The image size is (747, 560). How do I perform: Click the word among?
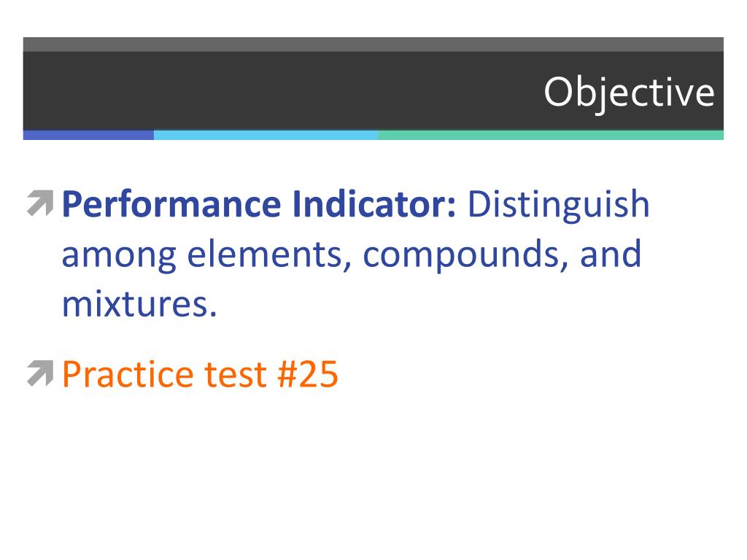tap(119, 256)
